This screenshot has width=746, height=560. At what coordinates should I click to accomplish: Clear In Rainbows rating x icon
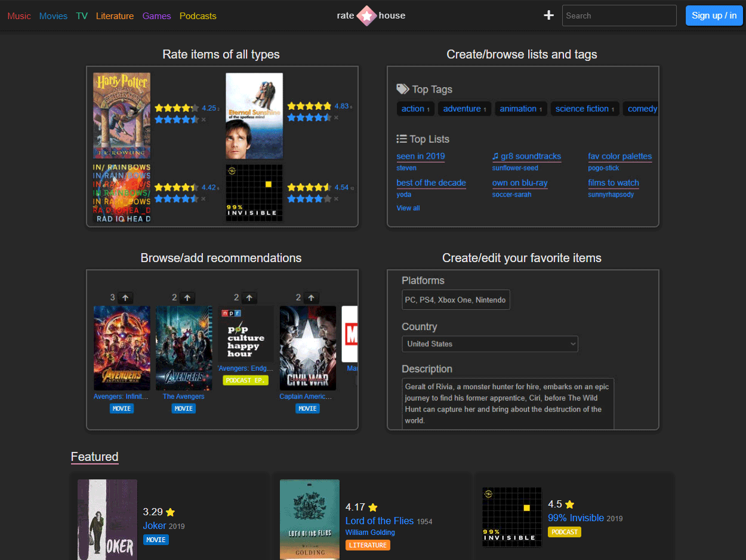pos(204,199)
